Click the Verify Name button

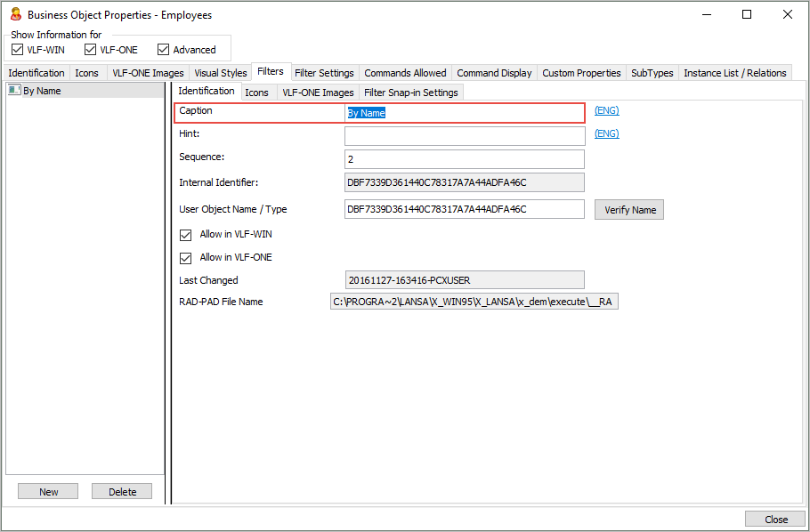(629, 210)
